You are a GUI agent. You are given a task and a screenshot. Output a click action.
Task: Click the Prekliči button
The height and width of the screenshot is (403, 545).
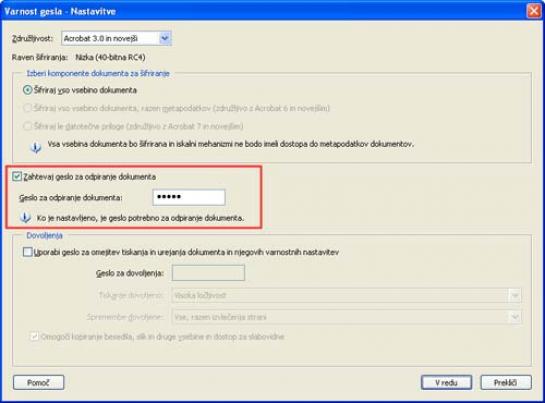(x=506, y=382)
